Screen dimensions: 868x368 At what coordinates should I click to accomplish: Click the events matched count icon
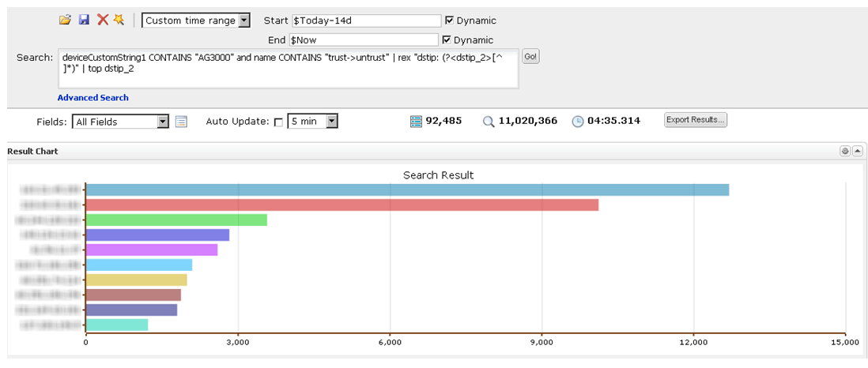(x=416, y=121)
